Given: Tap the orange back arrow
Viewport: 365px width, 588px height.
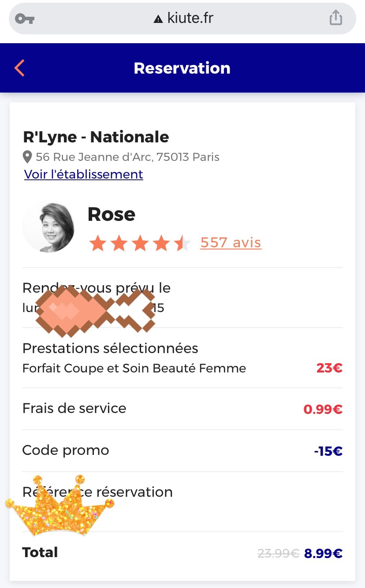Looking at the screenshot, I should coord(19,68).
